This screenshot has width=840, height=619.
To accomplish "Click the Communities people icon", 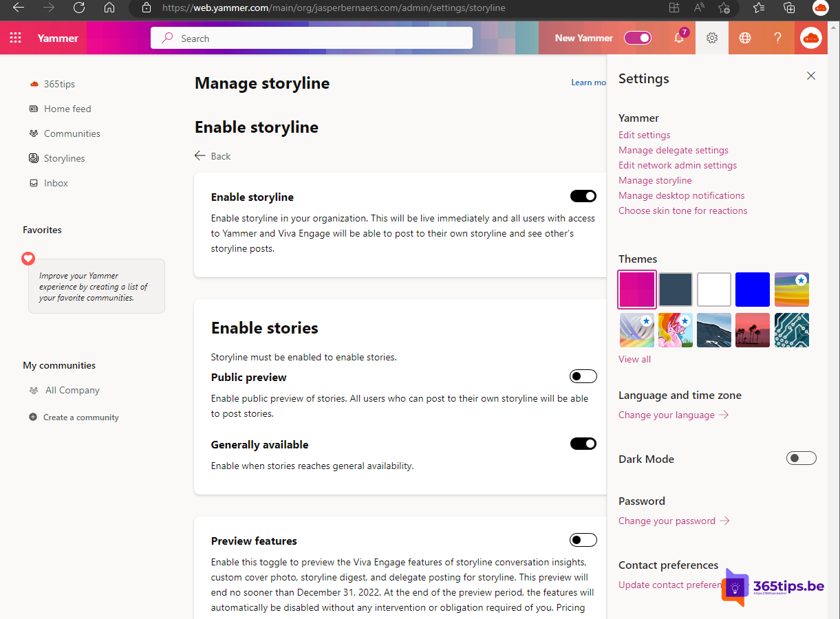I will click(34, 133).
